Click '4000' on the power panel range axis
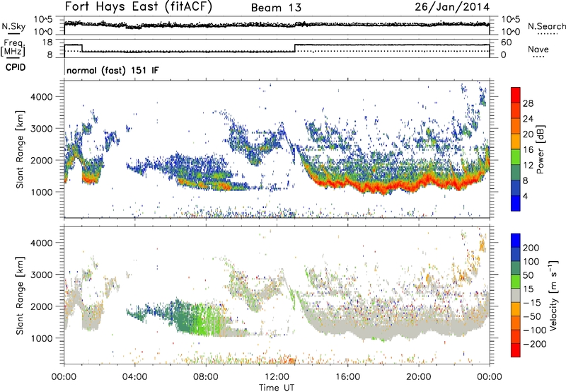Image resolution: width=566 pixels, height=392 pixels. 41,97
